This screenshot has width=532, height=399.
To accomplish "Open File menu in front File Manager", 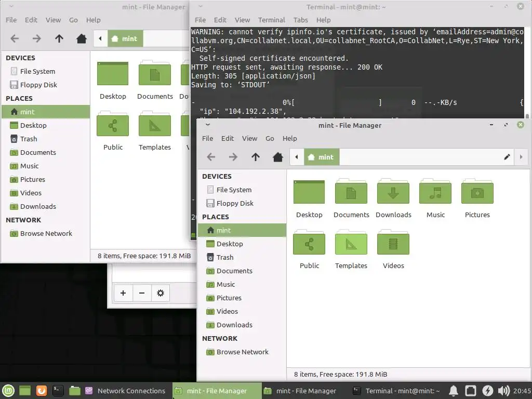I will [x=208, y=138].
